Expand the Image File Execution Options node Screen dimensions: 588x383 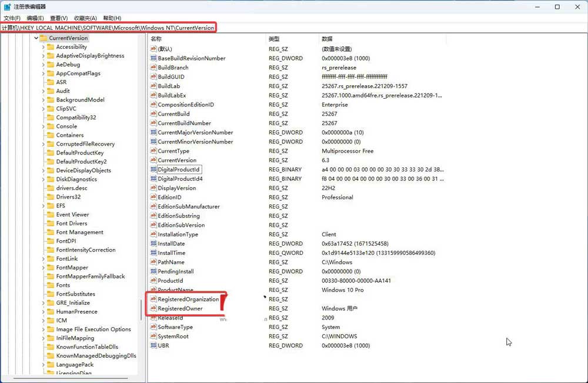[x=43, y=330]
